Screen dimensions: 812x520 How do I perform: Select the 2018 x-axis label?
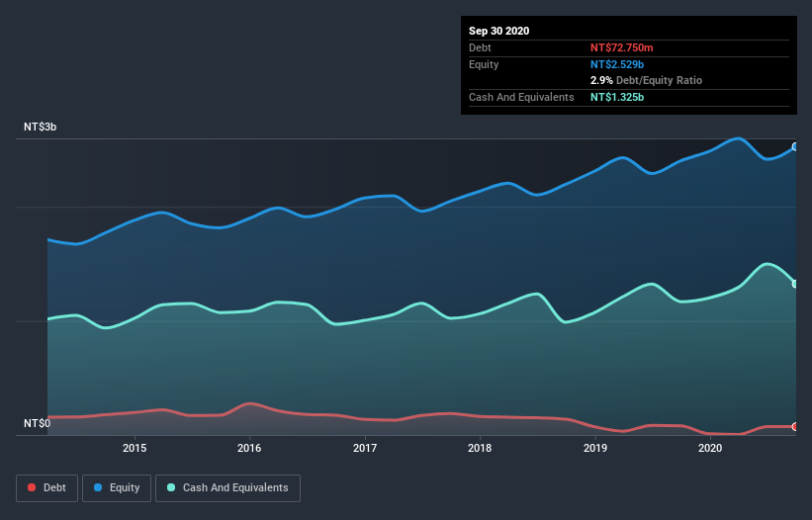pyautogui.click(x=480, y=448)
